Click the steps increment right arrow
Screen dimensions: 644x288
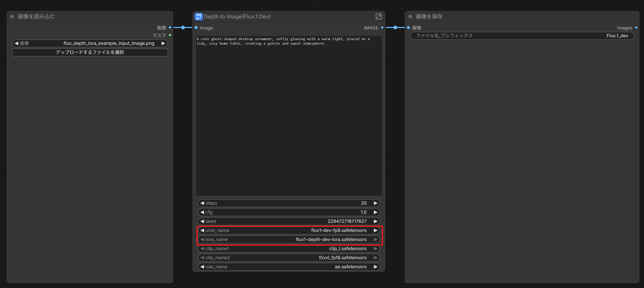(x=376, y=203)
